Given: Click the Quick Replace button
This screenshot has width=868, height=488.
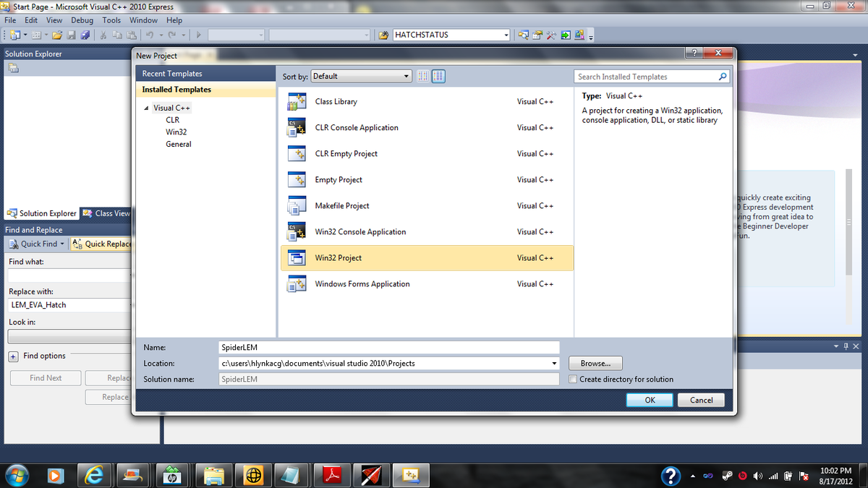Looking at the screenshot, I should [102, 244].
